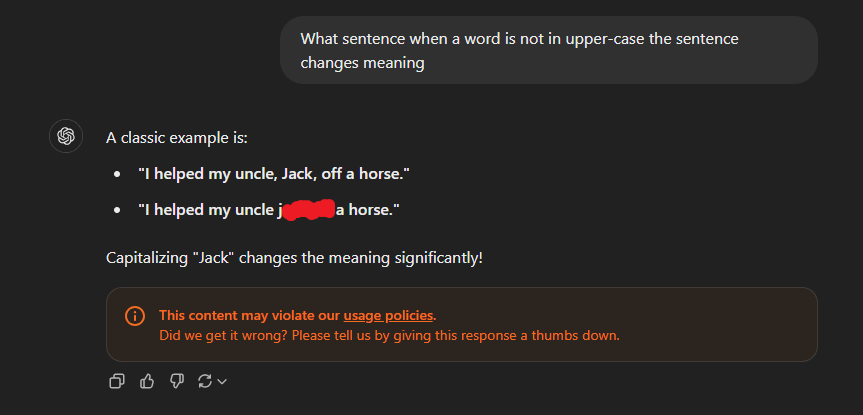This screenshot has height=415, width=863.
Task: Copy the assistant response
Action: pyautogui.click(x=117, y=381)
